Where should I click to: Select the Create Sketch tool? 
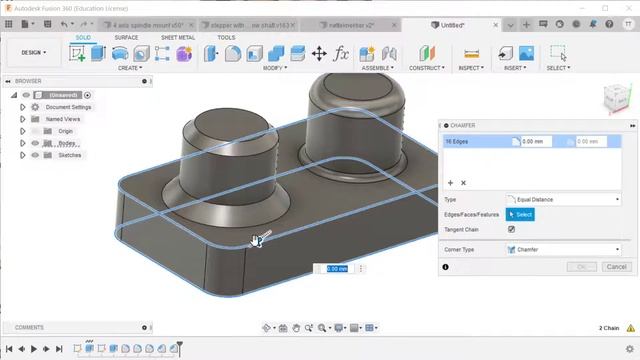[77, 53]
